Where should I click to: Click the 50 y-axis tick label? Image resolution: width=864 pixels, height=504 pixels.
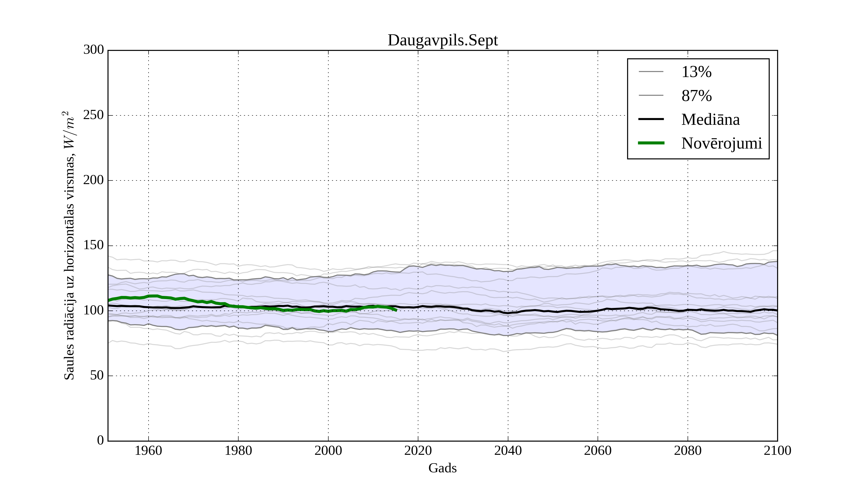coord(97,375)
